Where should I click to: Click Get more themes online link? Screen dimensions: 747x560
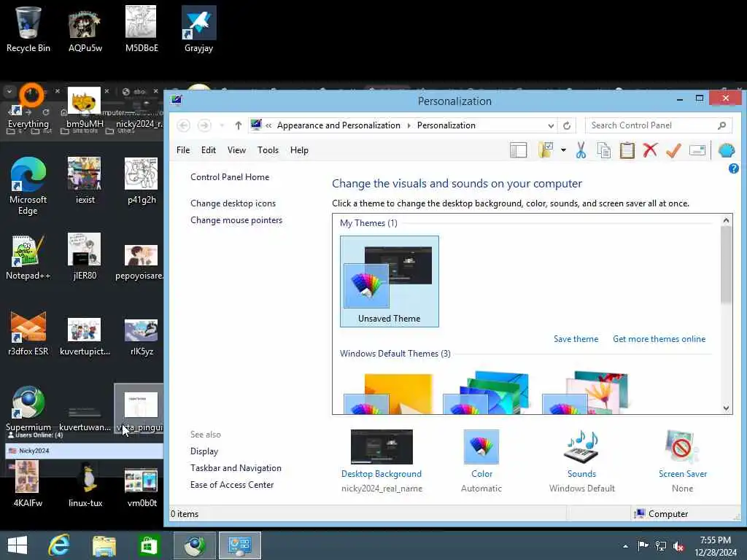659,339
